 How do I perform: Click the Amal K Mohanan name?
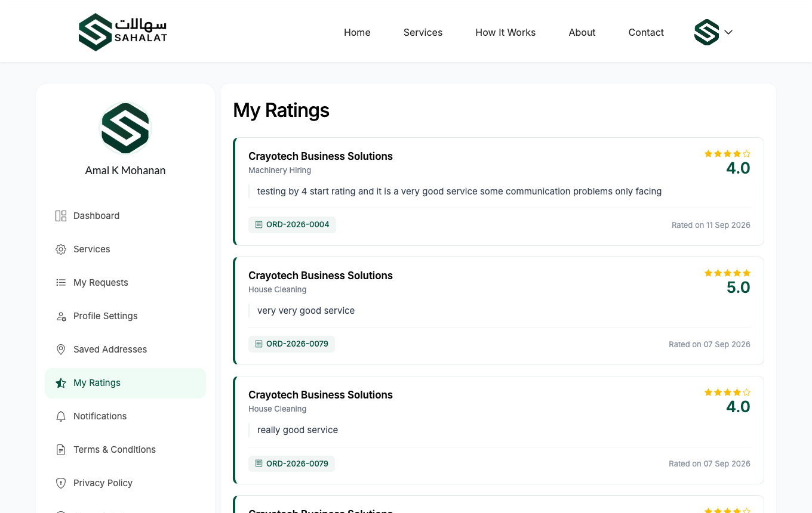coord(125,171)
